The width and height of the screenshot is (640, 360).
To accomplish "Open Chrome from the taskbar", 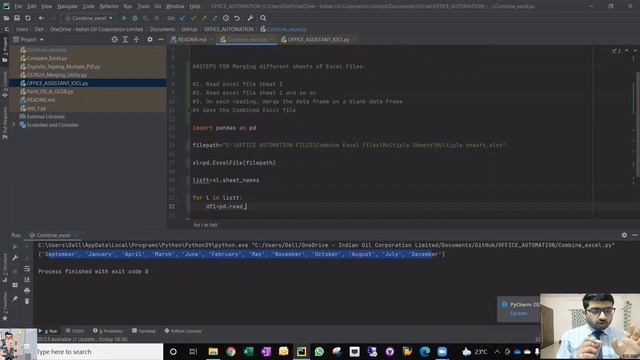I will click(x=231, y=351).
